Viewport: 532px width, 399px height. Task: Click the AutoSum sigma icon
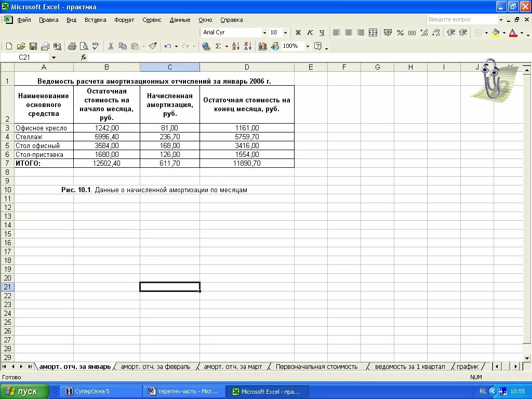(x=218, y=46)
